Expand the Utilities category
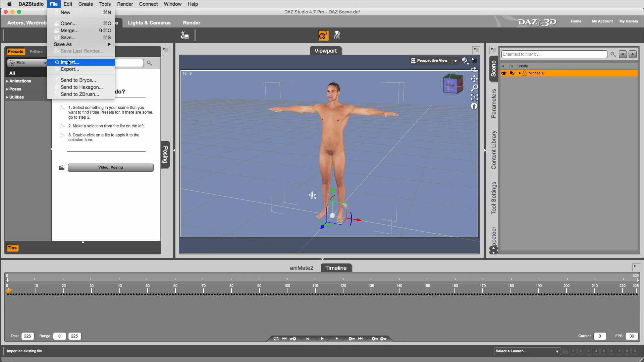The height and width of the screenshot is (362, 644). click(x=7, y=97)
